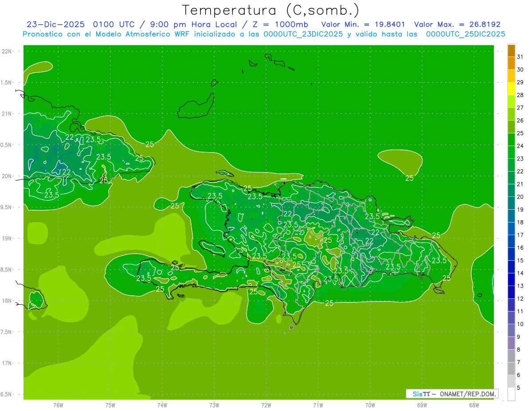Click the 22N latitude axis label
Image resolution: width=532 pixels, height=411 pixels.
coord(7,51)
